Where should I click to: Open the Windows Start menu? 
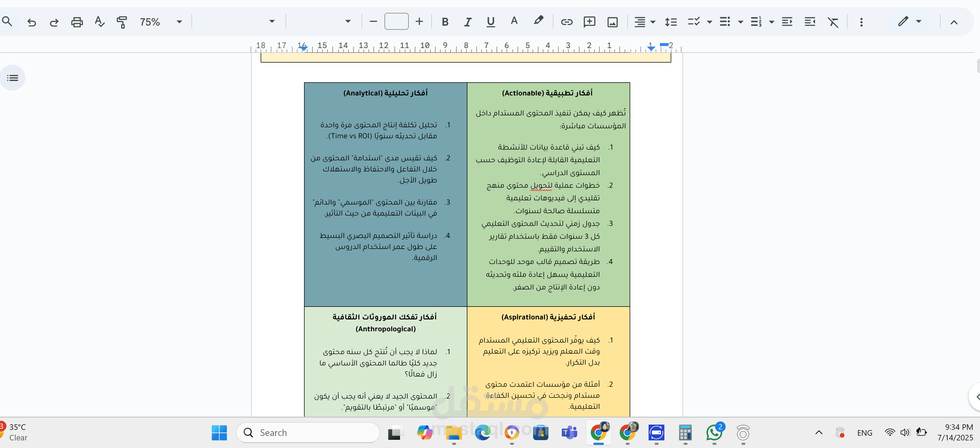click(x=219, y=433)
